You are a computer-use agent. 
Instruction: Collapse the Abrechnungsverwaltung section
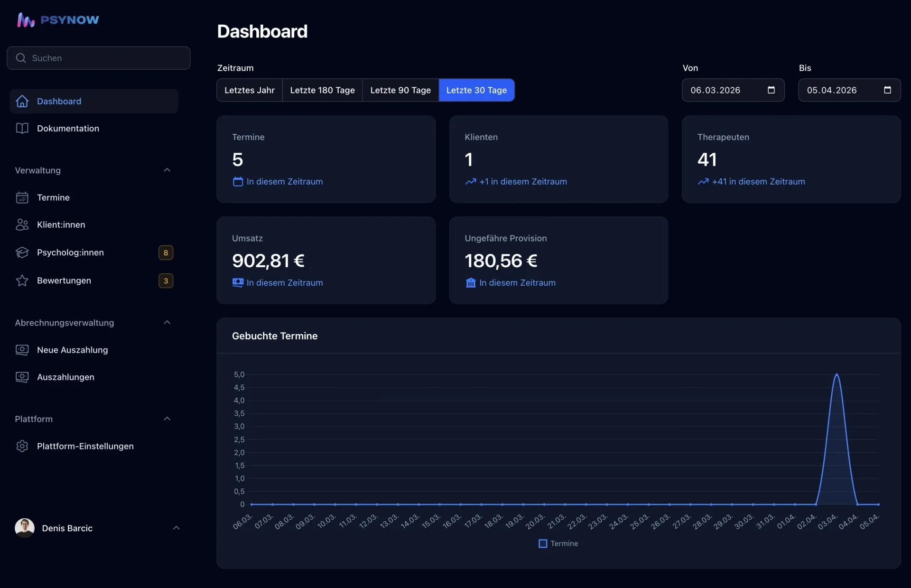click(x=167, y=322)
